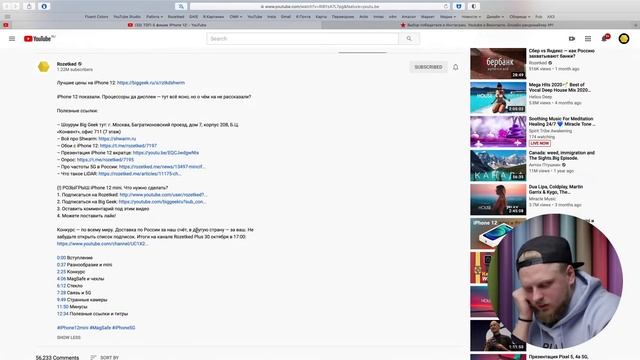The image size is (640, 360).
Task: Click the half-circle dark mode extension icon
Action: click(473, 7)
